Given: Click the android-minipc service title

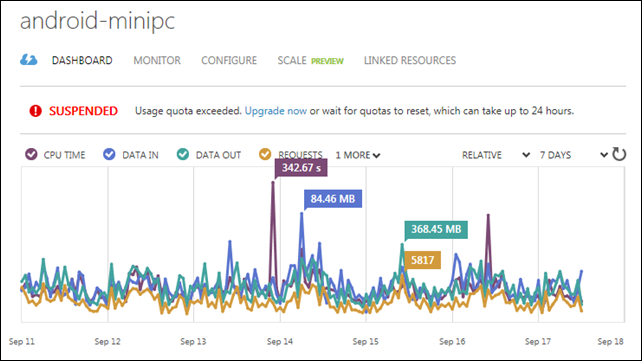Looking at the screenshot, I should pyautogui.click(x=97, y=21).
